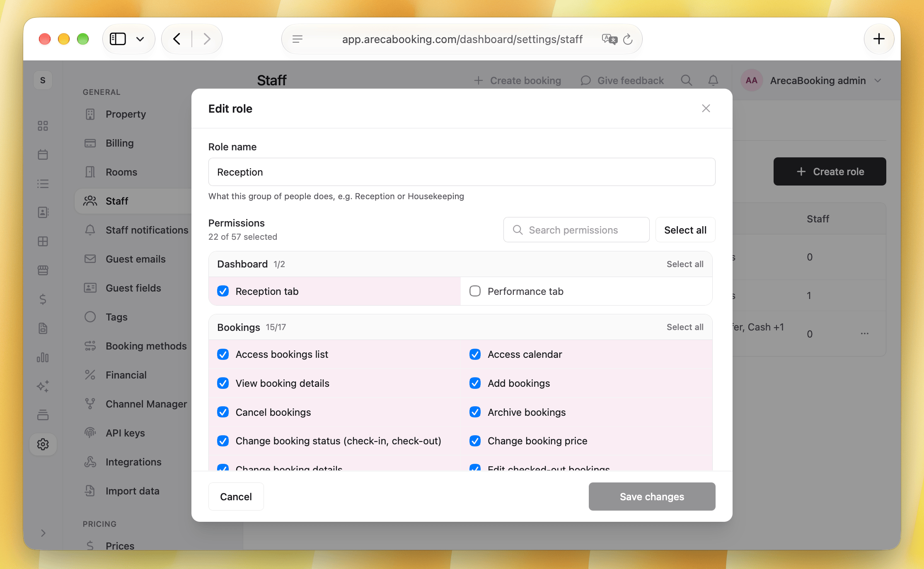Open the settings gear in left rail
924x569 pixels.
pyautogui.click(x=43, y=444)
